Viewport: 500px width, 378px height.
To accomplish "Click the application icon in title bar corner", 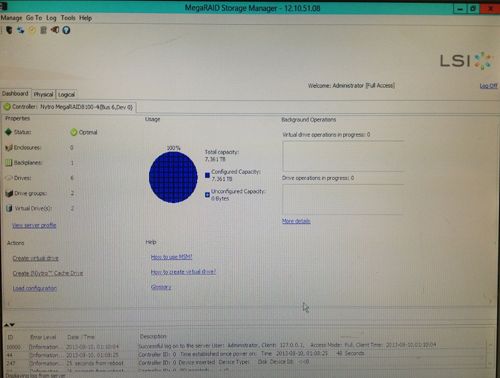I will (x=4, y=5).
